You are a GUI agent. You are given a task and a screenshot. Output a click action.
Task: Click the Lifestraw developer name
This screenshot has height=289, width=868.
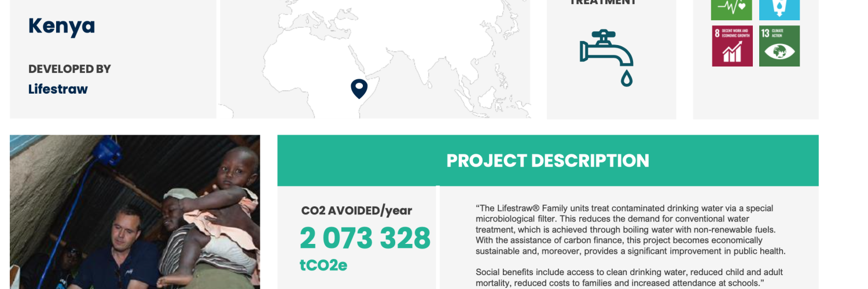pos(58,89)
